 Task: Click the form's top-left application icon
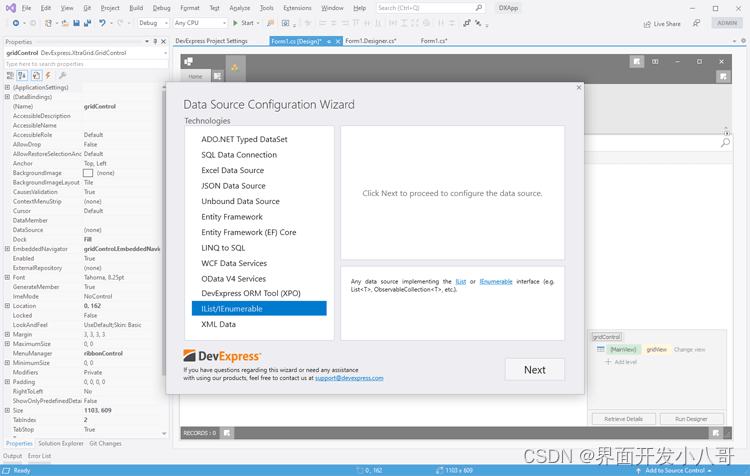pyautogui.click(x=189, y=61)
